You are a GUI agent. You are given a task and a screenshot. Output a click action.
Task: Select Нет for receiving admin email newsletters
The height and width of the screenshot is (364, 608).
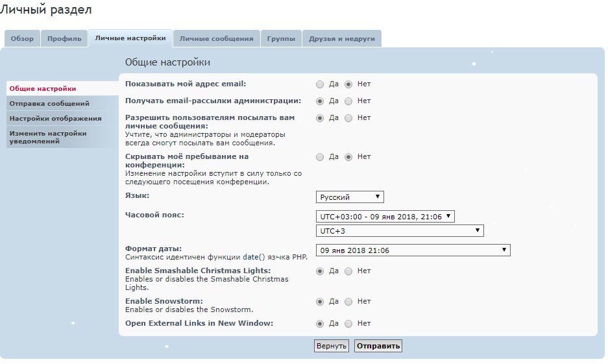(348, 101)
